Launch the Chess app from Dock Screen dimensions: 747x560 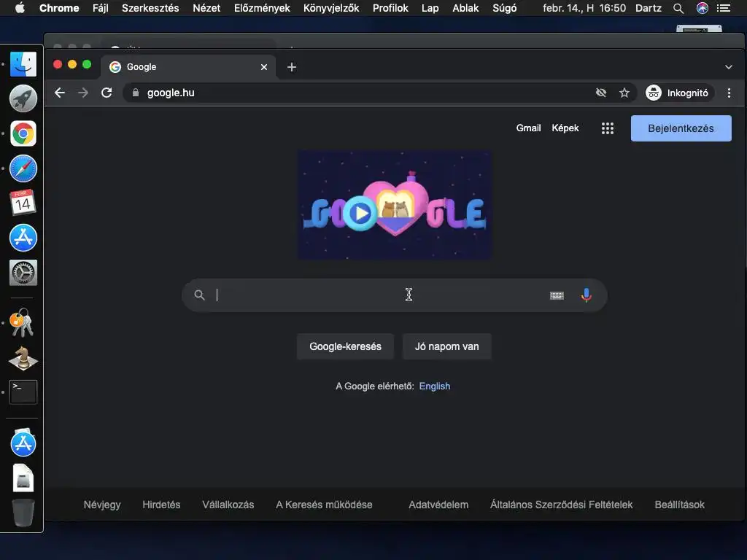(23, 358)
